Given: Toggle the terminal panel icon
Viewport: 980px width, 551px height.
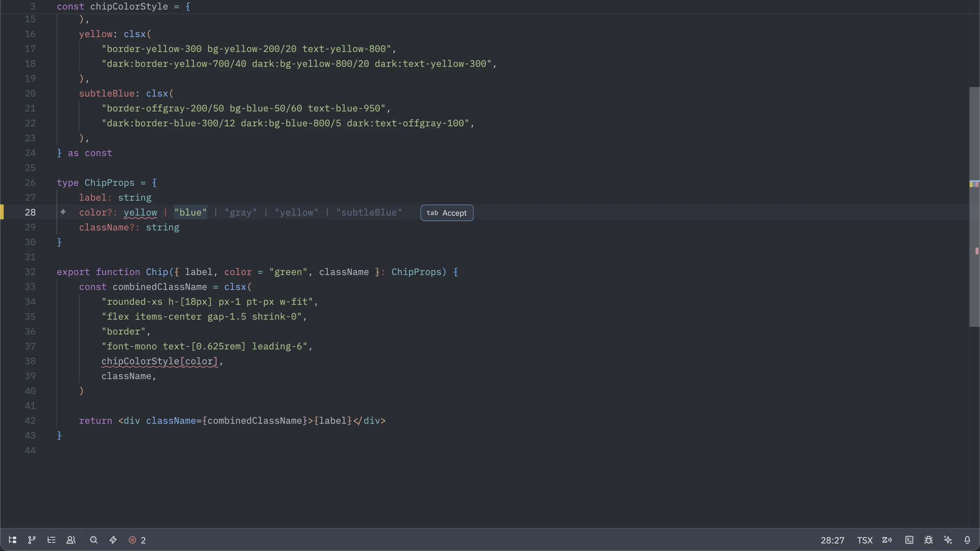Looking at the screenshot, I should click(x=909, y=540).
